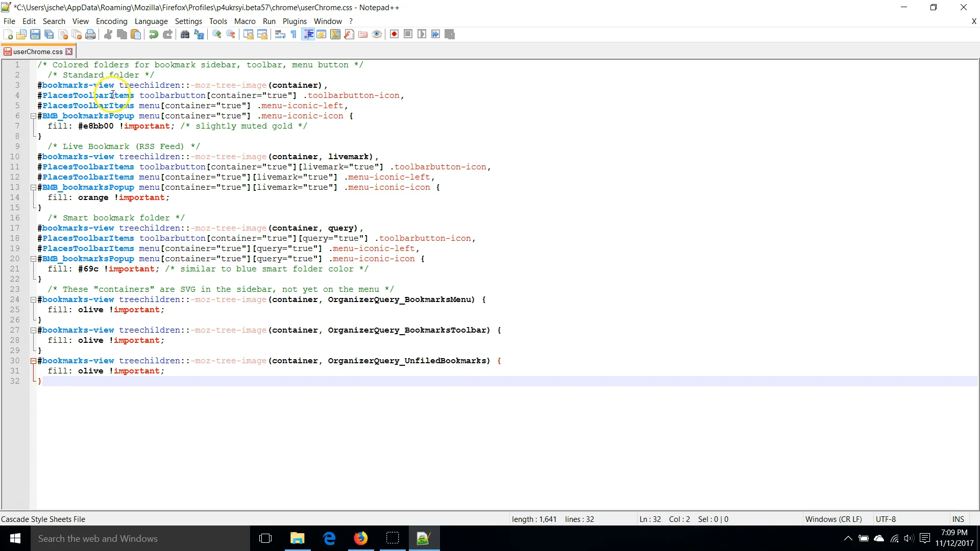Collapse the red fold marker at line 30
980x551 pixels.
33,361
